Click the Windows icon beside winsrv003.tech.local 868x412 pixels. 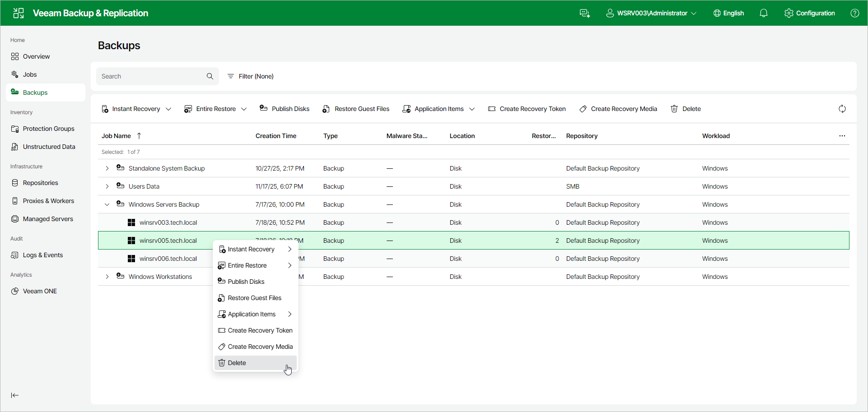coord(131,222)
